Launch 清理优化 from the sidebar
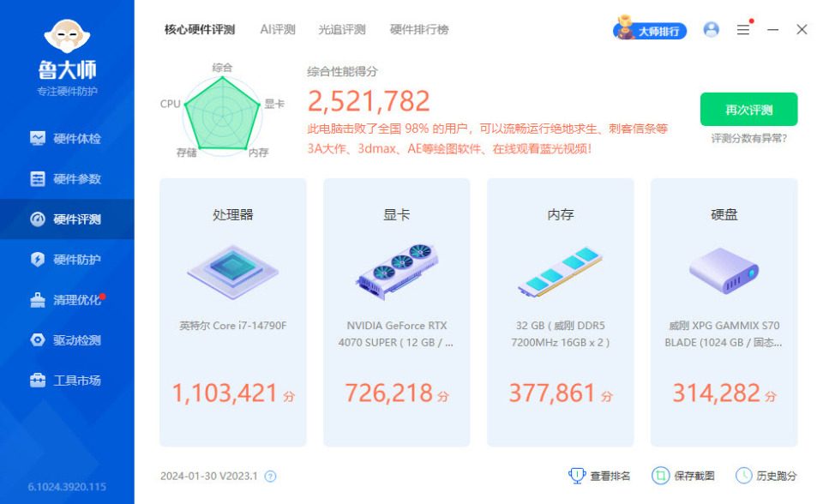The width and height of the screenshot is (823, 504). pos(69,299)
